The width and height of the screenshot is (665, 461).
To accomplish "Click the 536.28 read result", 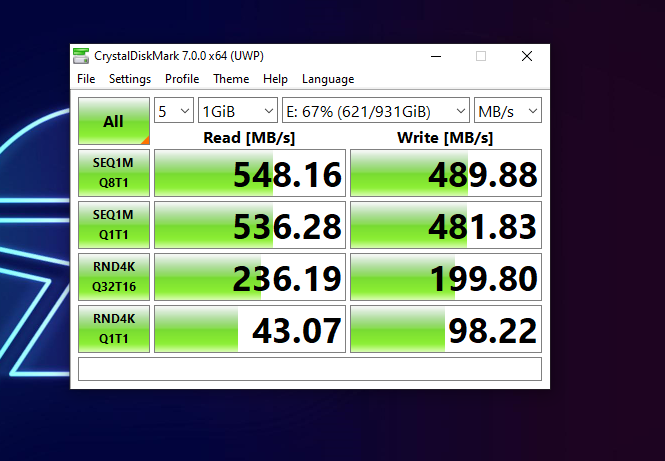I will [250, 225].
